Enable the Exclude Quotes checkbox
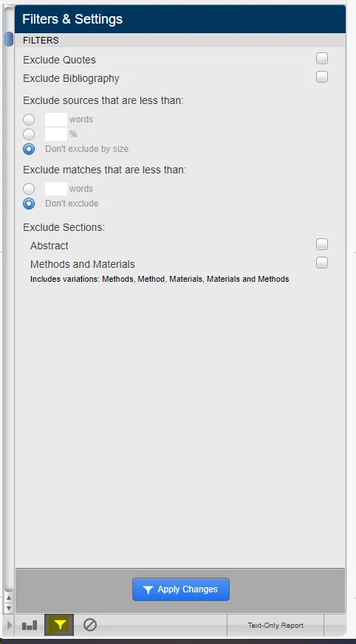 (x=322, y=59)
